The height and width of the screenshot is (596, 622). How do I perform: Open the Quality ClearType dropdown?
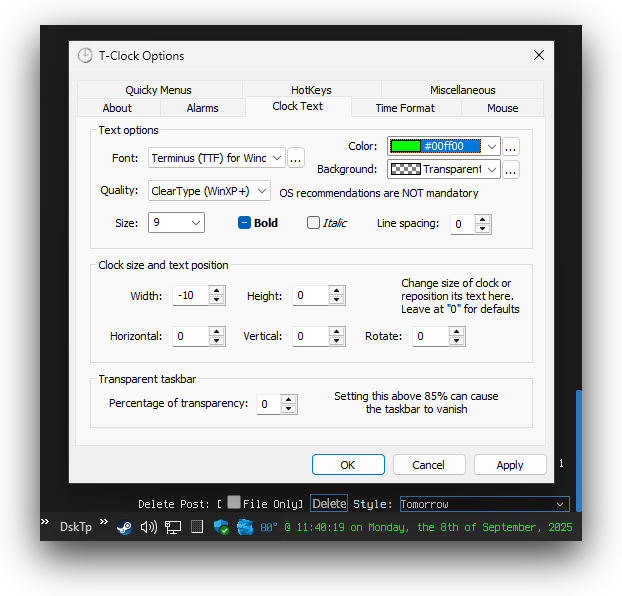click(209, 191)
